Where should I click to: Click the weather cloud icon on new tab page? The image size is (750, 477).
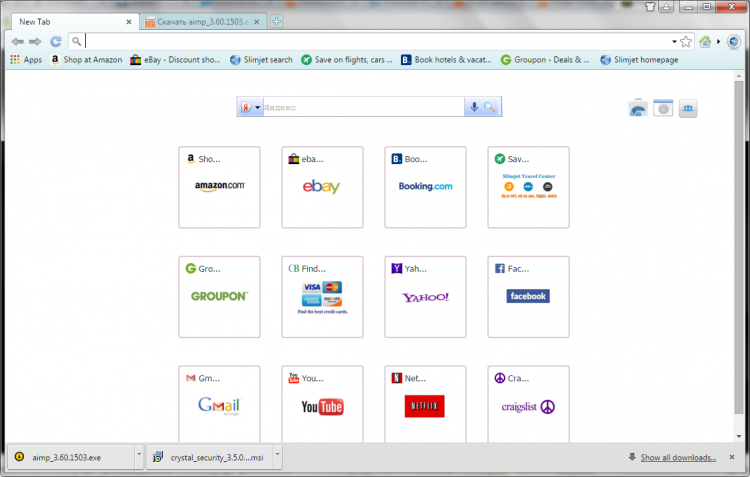pos(638,108)
